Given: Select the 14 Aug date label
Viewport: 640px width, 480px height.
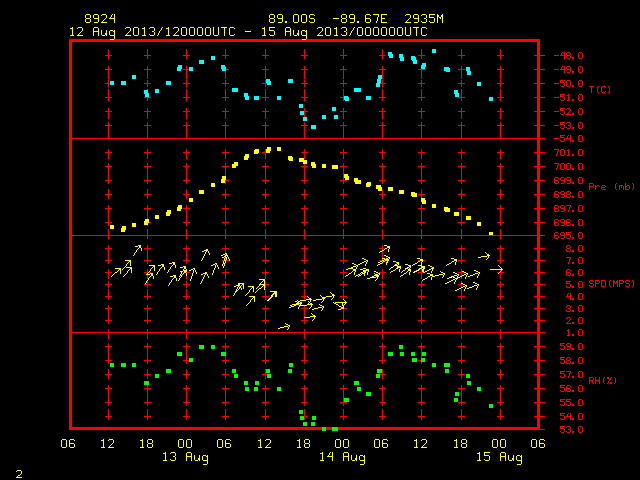Looking at the screenshot, I should [x=342, y=457].
